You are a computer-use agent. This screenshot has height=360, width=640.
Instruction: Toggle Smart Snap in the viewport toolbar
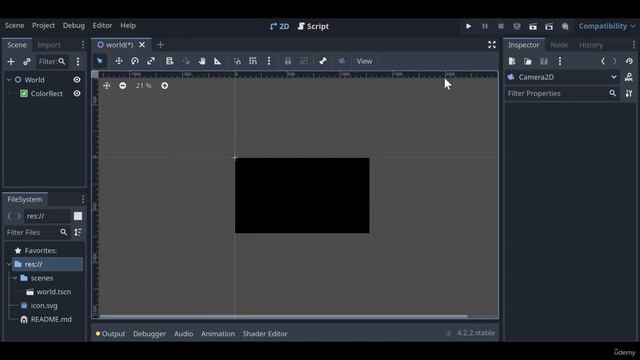coord(237,61)
